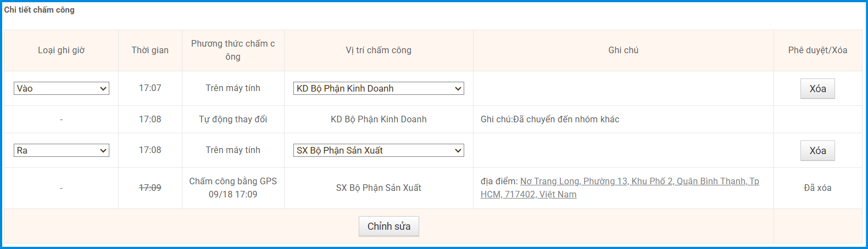This screenshot has width=868, height=249.
Task: Click the "Thời gian" column header
Action: tap(150, 50)
